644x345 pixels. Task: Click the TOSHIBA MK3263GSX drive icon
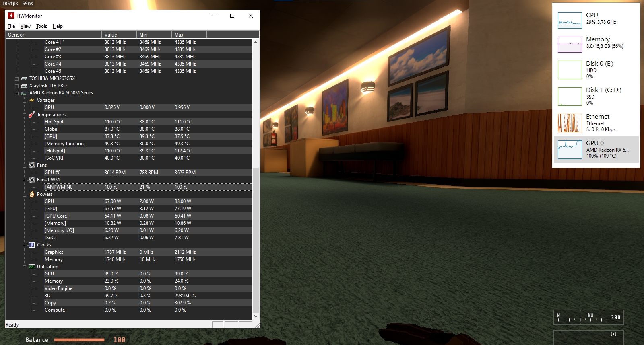[24, 78]
